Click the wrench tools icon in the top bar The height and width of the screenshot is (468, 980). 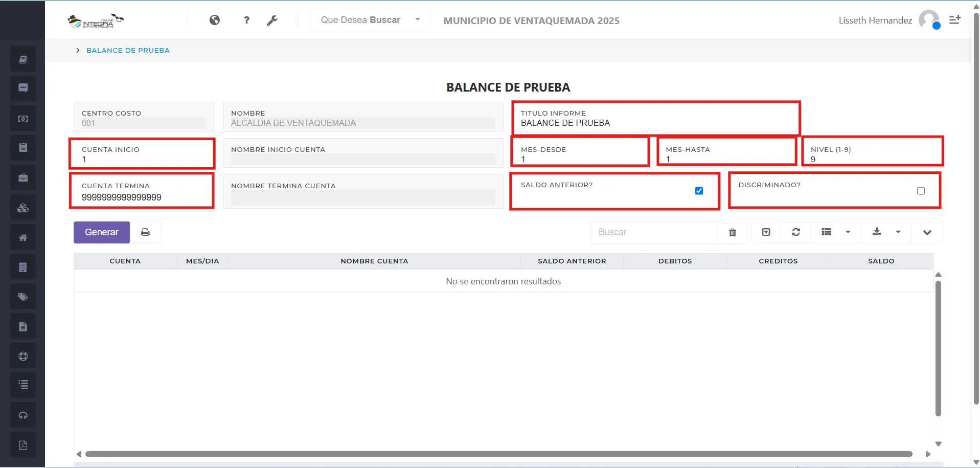(x=273, y=20)
